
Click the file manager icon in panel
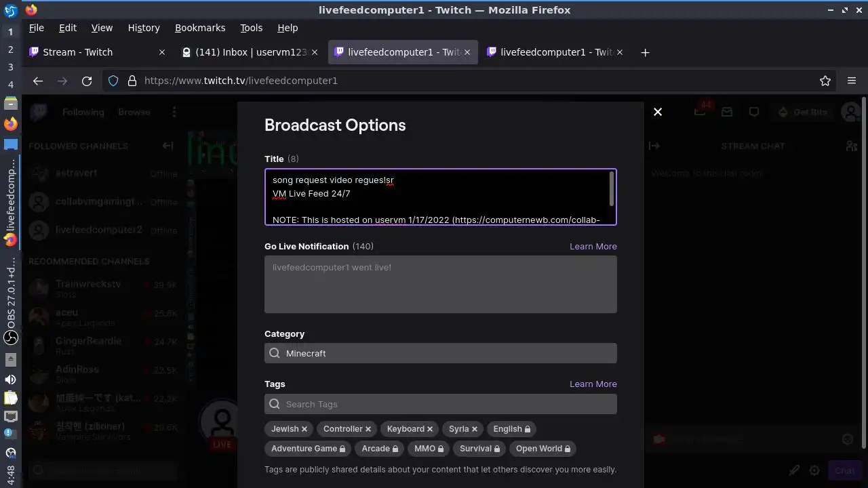click(x=10, y=104)
